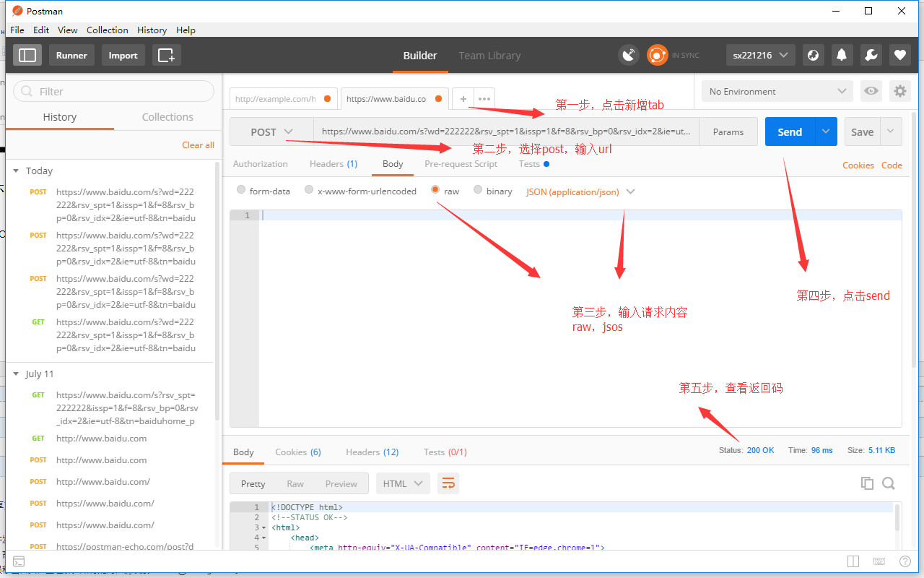
Task: Open the POST method dropdown
Action: [x=271, y=131]
